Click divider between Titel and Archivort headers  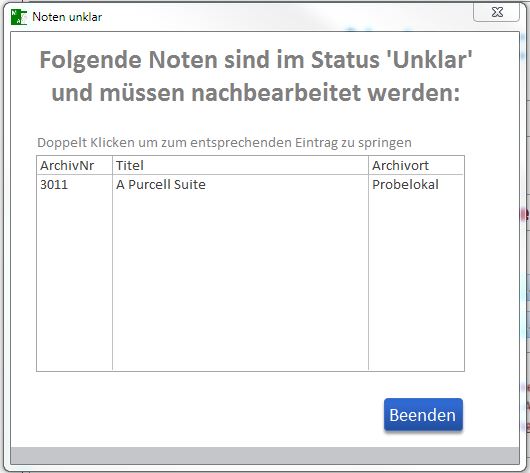click(368, 165)
